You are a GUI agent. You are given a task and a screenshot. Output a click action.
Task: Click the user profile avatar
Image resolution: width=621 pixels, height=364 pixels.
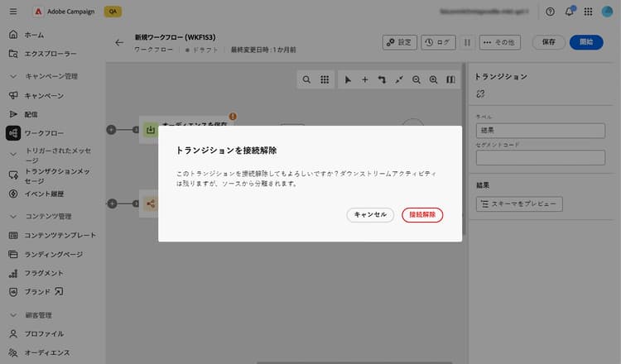607,12
